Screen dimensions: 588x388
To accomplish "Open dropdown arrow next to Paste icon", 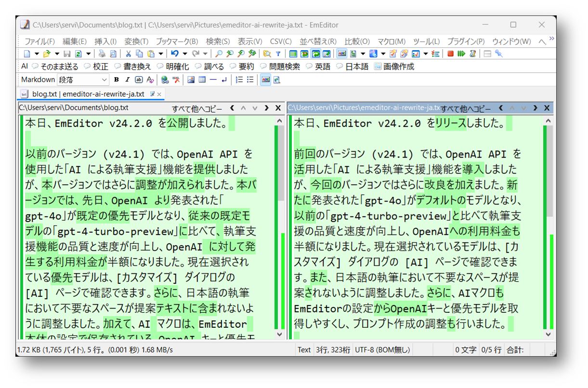I will point(160,54).
